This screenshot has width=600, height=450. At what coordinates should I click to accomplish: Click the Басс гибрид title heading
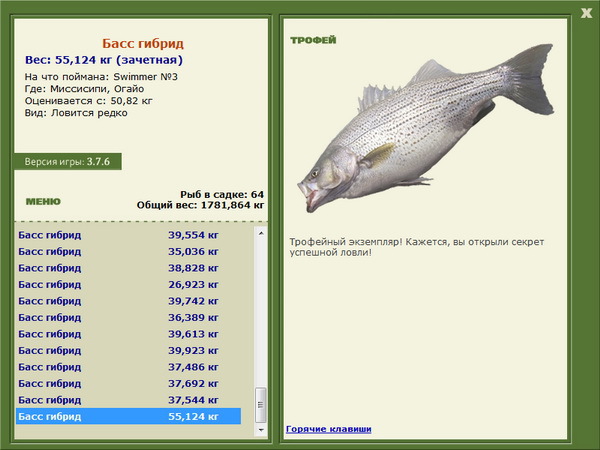click(143, 44)
